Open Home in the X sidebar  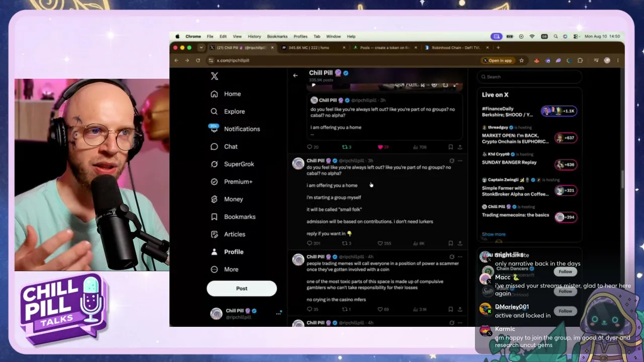226,94
